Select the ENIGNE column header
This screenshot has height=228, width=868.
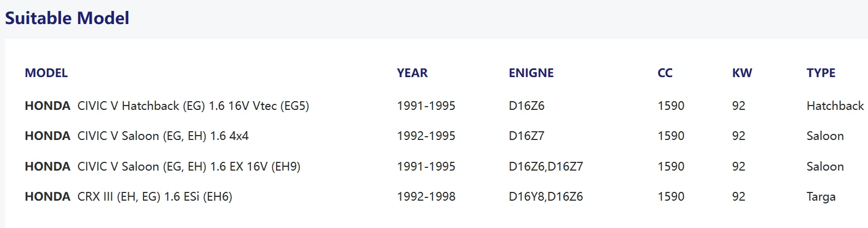tap(531, 73)
